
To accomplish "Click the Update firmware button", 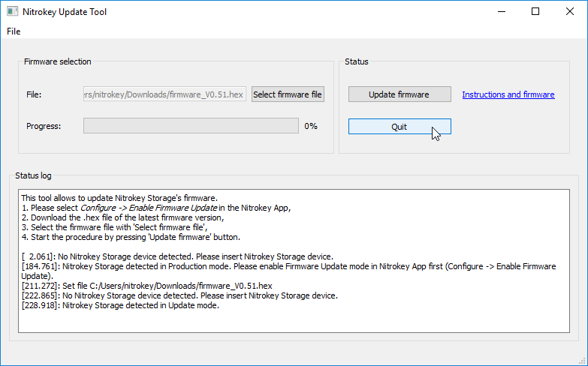I will (400, 94).
